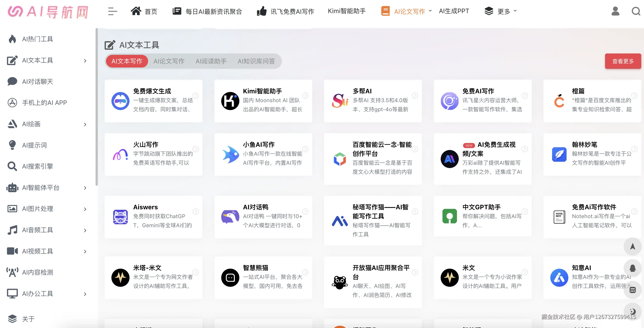Click the AI对话鸭 duck icon
Image resolution: width=644 pixels, height=328 pixels.
coord(230,217)
